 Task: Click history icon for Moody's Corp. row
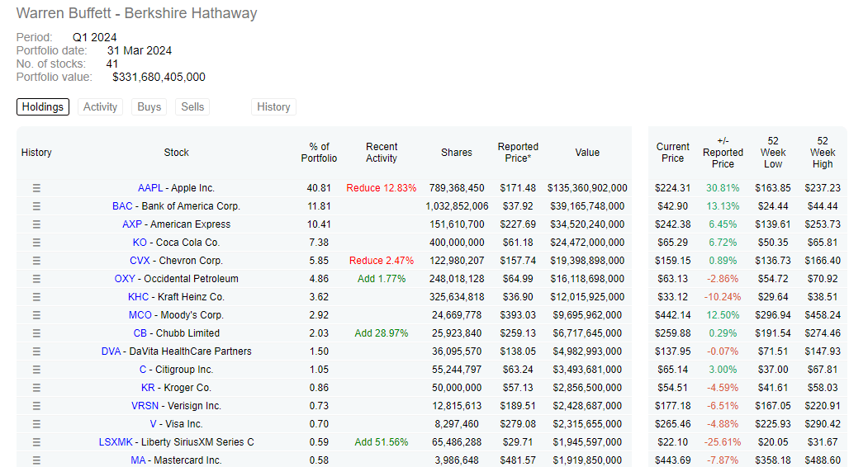pyautogui.click(x=36, y=315)
